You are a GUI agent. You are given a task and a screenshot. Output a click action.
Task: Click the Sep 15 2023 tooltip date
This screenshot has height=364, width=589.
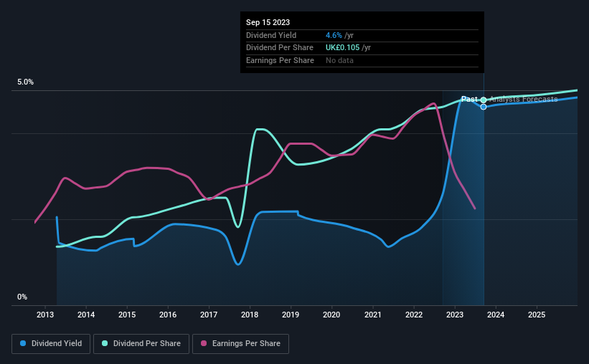point(268,22)
